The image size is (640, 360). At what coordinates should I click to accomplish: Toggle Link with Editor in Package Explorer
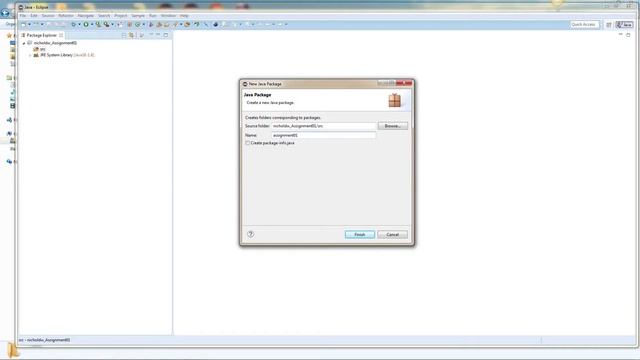131,36
